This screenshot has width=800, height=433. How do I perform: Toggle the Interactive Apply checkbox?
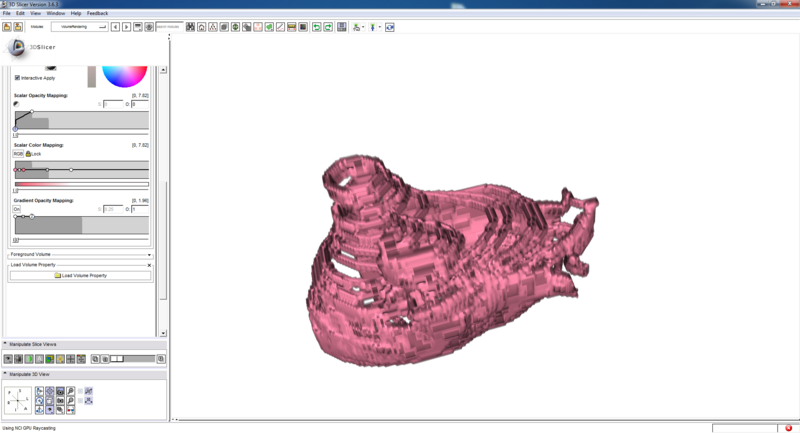point(17,77)
